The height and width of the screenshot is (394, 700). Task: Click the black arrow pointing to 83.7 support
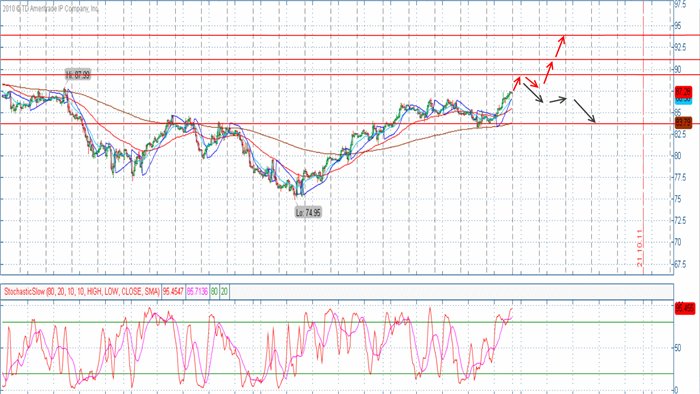click(x=584, y=111)
